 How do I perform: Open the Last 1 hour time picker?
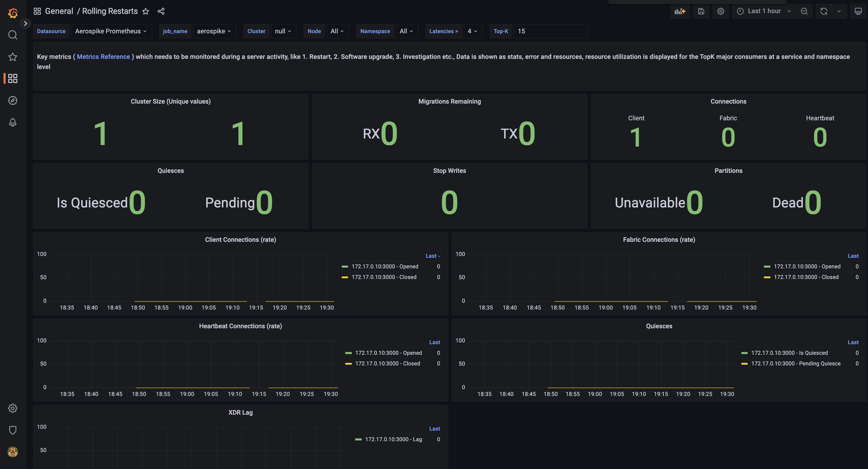(764, 11)
